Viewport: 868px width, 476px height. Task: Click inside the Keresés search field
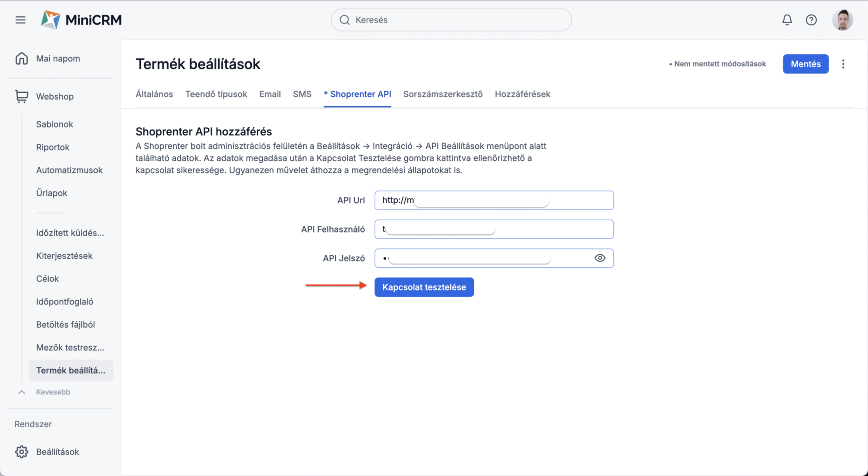pos(451,20)
